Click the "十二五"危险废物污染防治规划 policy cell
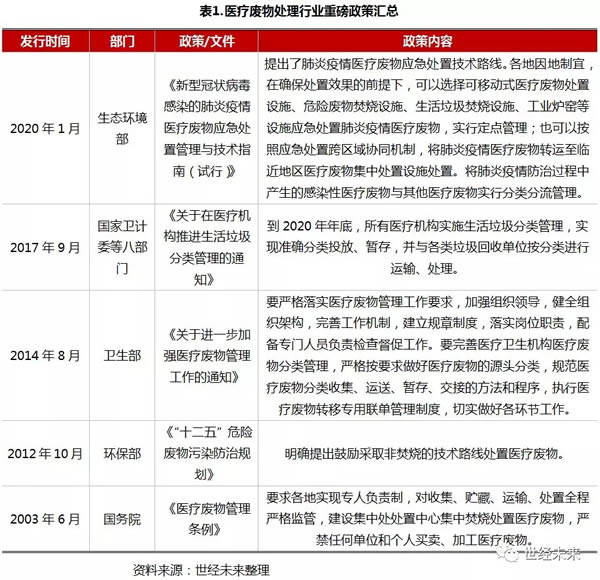 (207, 453)
